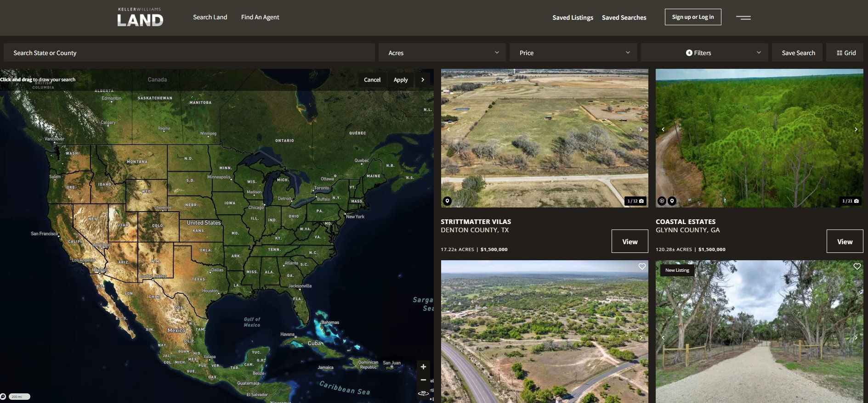Go to next photo of Strittmatter Vilas
The image size is (868, 403).
click(x=641, y=129)
